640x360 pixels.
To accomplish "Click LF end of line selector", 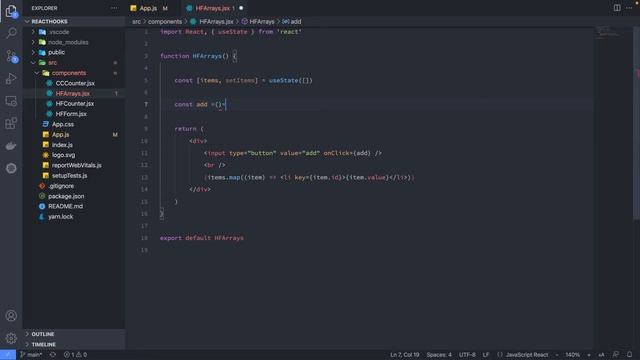I will point(486,355).
